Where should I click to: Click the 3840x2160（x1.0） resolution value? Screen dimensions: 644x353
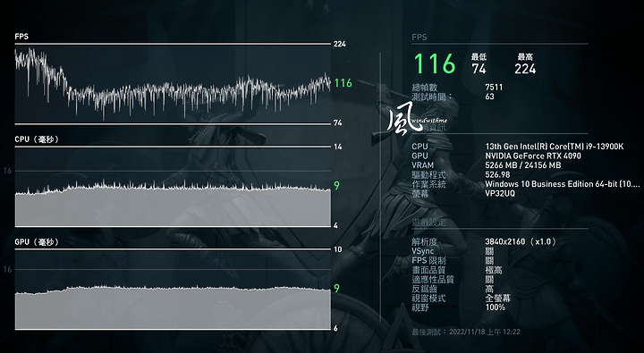(521, 242)
